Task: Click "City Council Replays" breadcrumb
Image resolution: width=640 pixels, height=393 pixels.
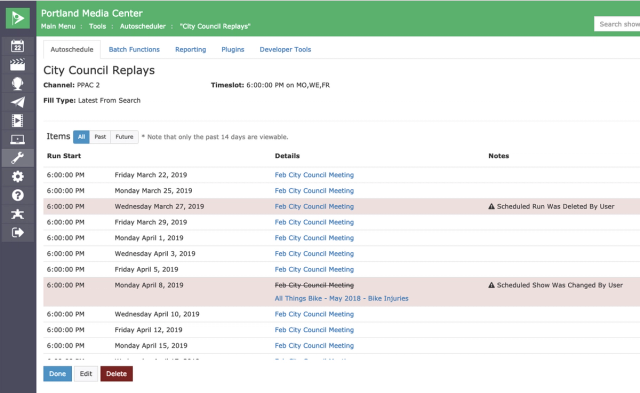Action: pyautogui.click(x=215, y=26)
